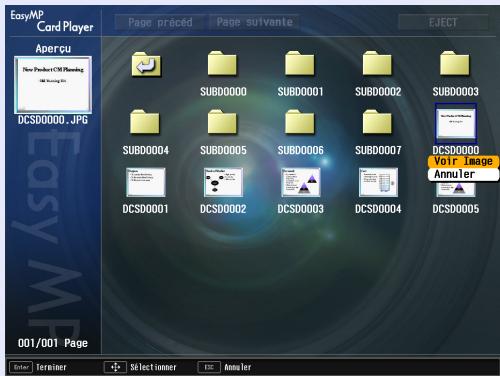Click the 001/001 Page indicator
The width and height of the screenshot is (500, 376).
[53, 343]
